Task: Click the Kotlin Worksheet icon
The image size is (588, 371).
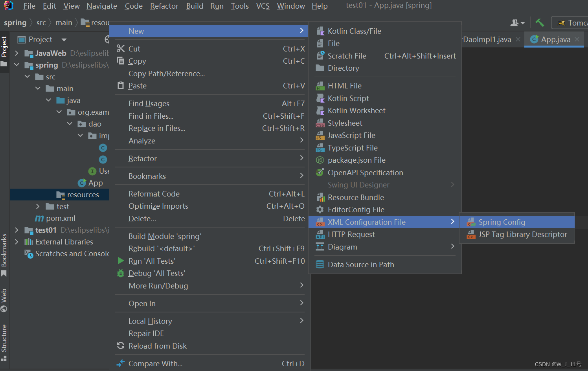Action: click(320, 110)
